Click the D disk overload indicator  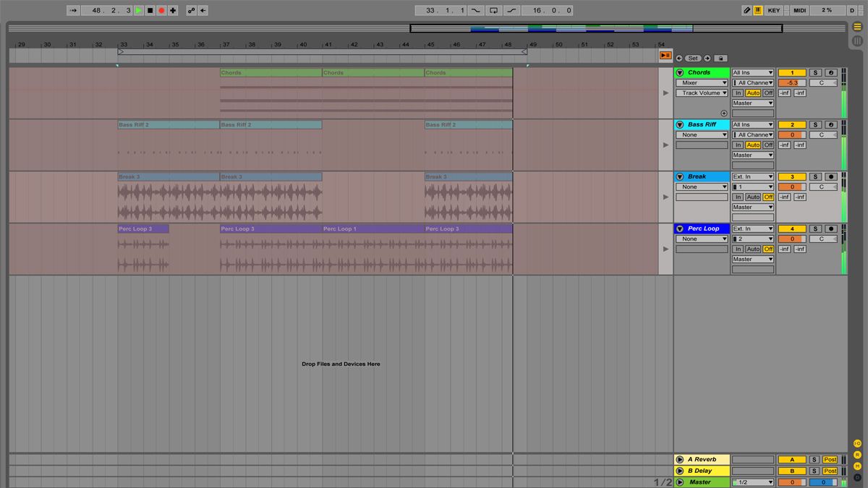pyautogui.click(x=852, y=10)
